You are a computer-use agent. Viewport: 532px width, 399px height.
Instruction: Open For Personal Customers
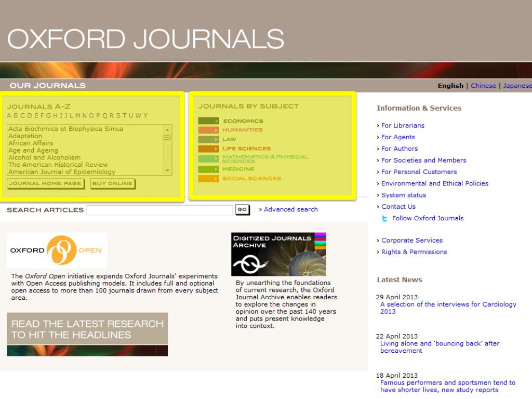click(419, 171)
